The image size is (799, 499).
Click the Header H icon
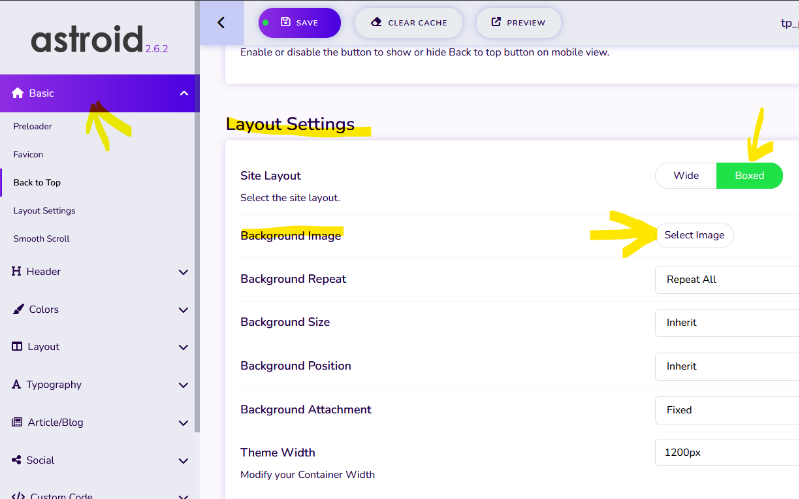(16, 271)
